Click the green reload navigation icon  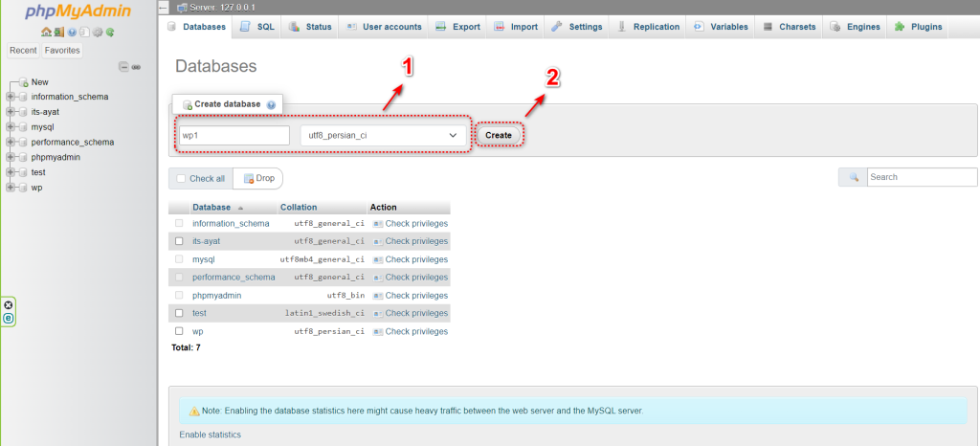[110, 32]
